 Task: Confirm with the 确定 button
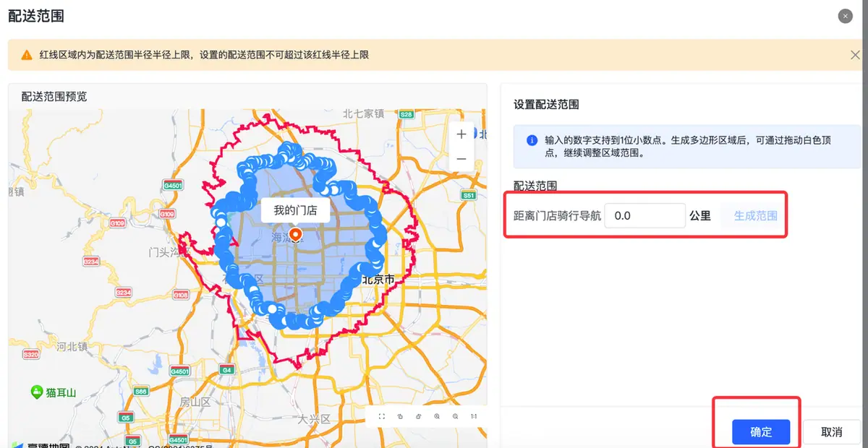tap(761, 432)
